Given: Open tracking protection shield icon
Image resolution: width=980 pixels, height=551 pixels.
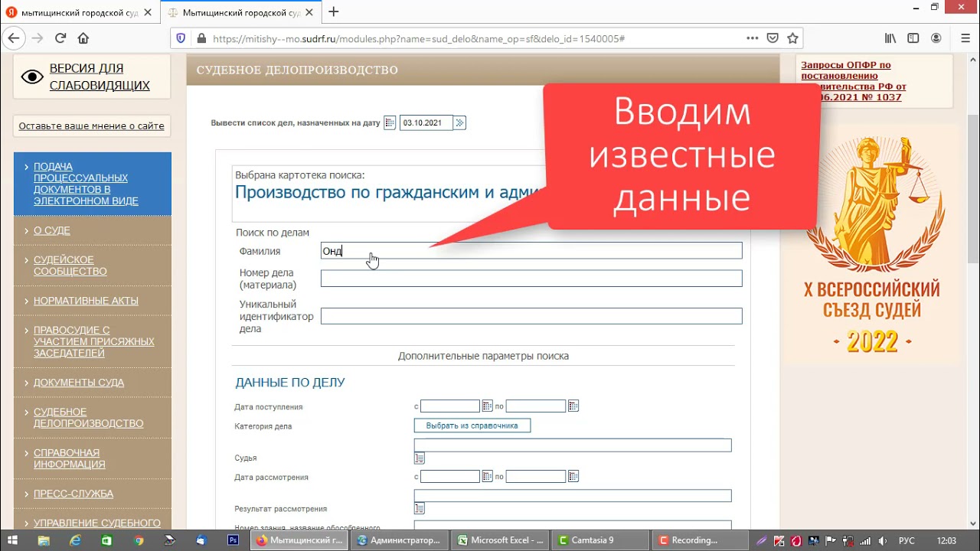Looking at the screenshot, I should 181,38.
